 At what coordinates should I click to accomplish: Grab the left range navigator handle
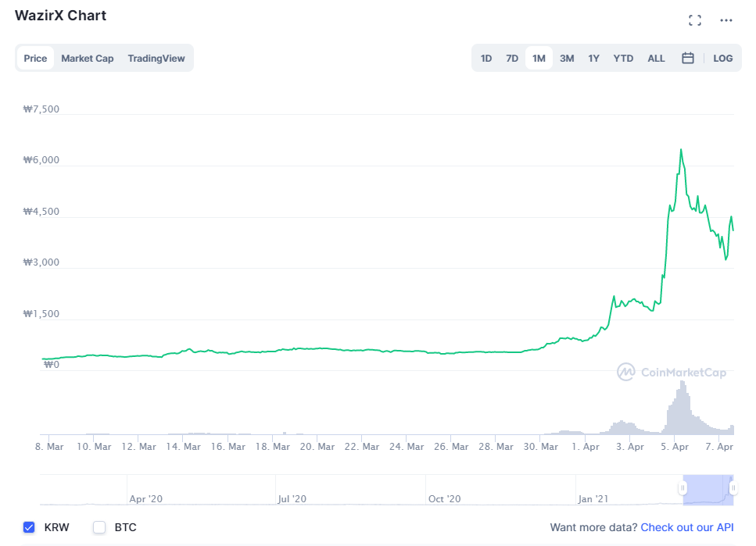683,487
